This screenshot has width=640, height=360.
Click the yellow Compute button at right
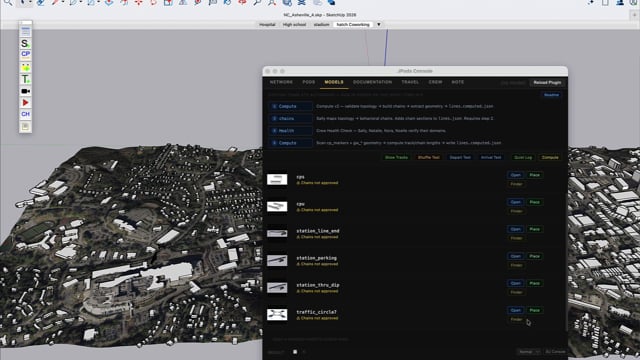[550, 157]
